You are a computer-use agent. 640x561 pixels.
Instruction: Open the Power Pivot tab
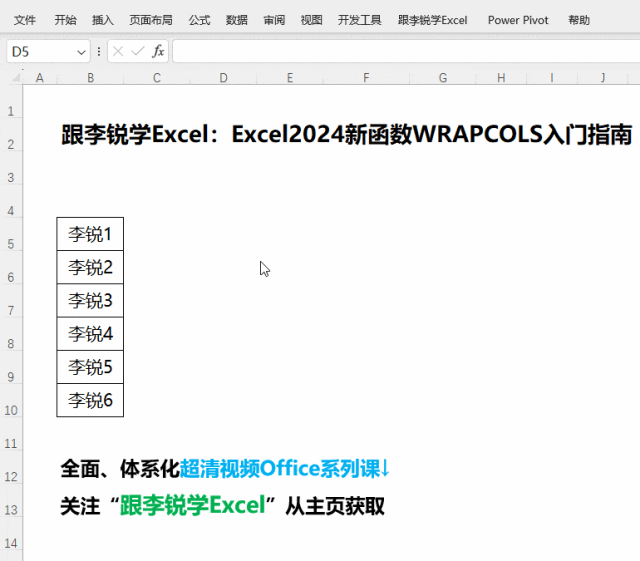[518, 20]
